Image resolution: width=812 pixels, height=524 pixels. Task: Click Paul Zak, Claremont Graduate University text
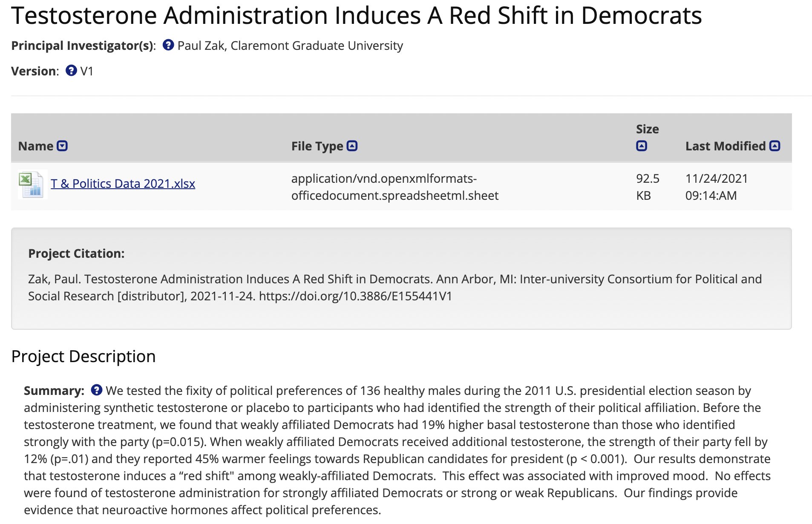coord(290,46)
